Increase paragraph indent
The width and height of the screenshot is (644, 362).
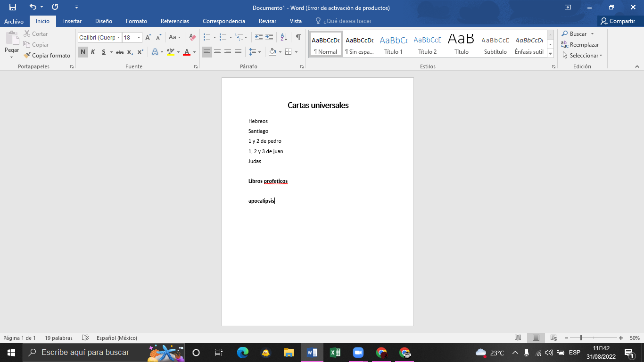269,37
